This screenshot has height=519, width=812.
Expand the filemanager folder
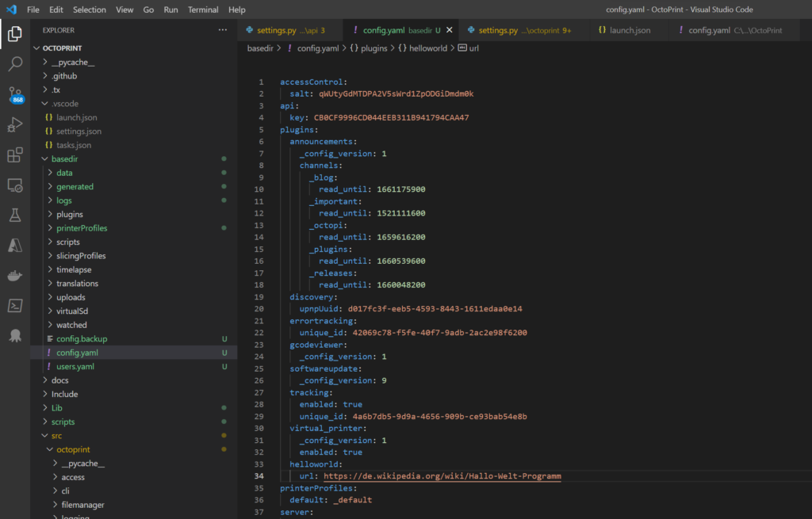click(x=82, y=505)
